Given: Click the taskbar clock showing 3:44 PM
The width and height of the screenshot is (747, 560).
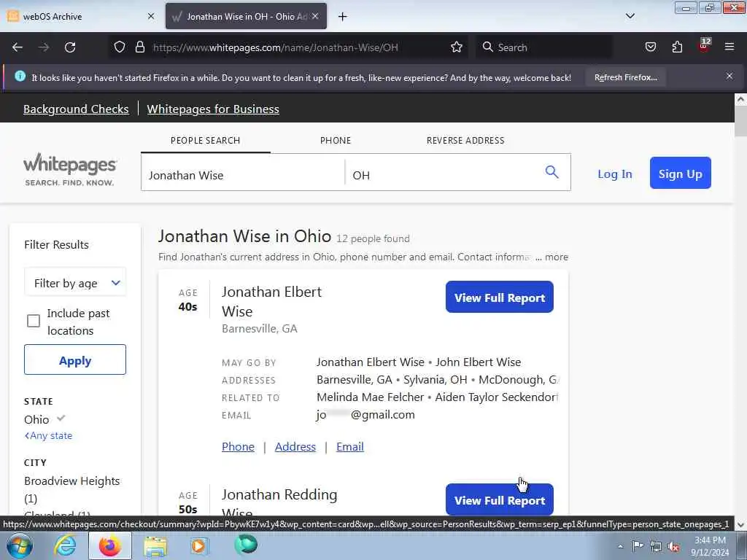Looking at the screenshot, I should [710, 546].
